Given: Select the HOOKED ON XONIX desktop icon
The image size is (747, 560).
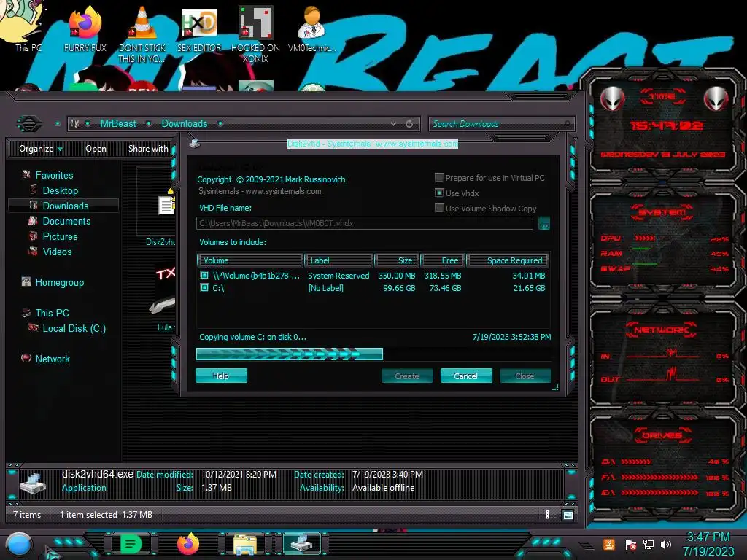Looking at the screenshot, I should tap(256, 34).
